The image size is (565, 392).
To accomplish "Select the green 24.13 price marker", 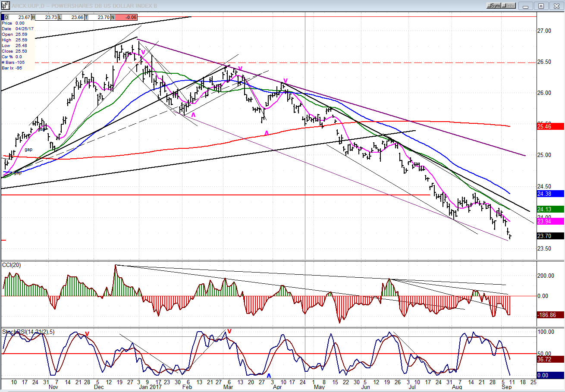I will pos(549,209).
